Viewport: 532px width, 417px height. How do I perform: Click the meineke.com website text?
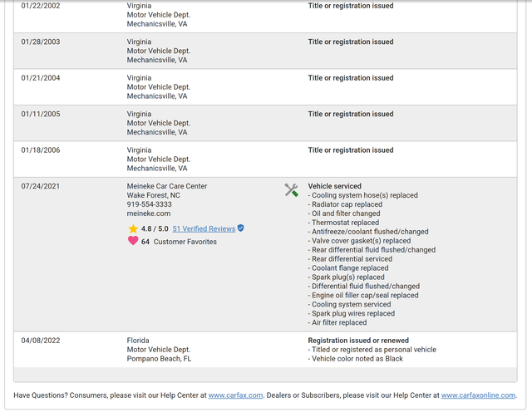pyautogui.click(x=149, y=213)
